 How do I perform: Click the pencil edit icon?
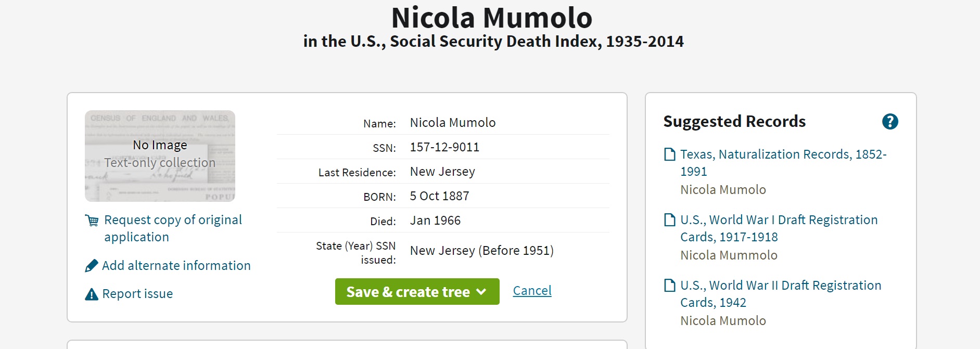92,266
